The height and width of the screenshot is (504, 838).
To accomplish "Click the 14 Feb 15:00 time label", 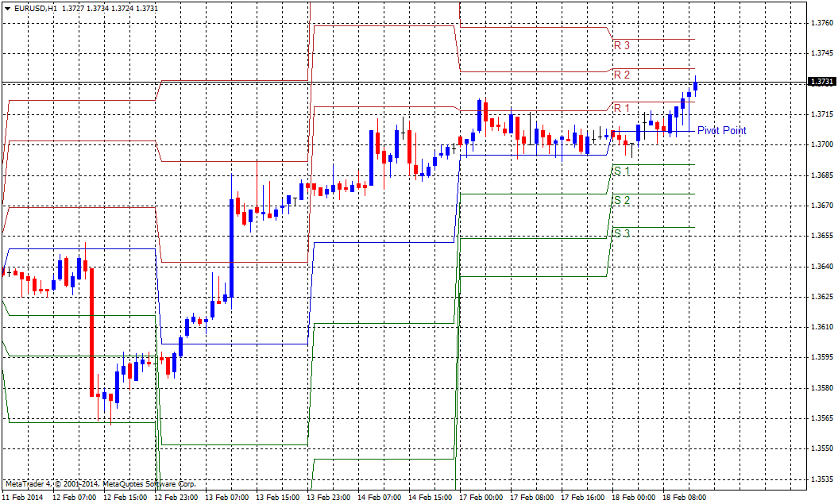I will pyautogui.click(x=431, y=498).
